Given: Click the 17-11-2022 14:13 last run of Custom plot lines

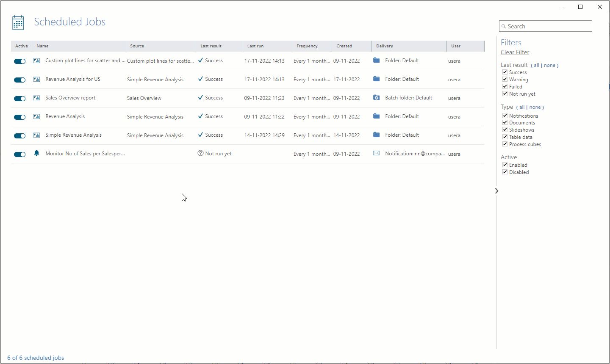Looking at the screenshot, I should coord(264,61).
